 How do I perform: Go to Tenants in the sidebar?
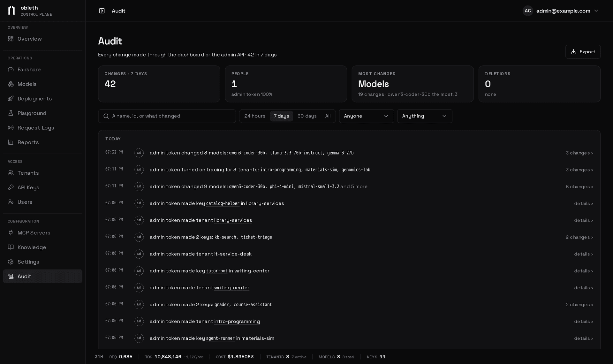(43, 173)
